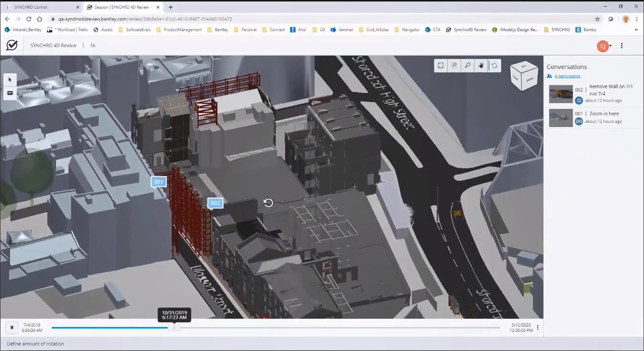
Task: Click the CJ avatar in conversation 002
Action: point(579,100)
